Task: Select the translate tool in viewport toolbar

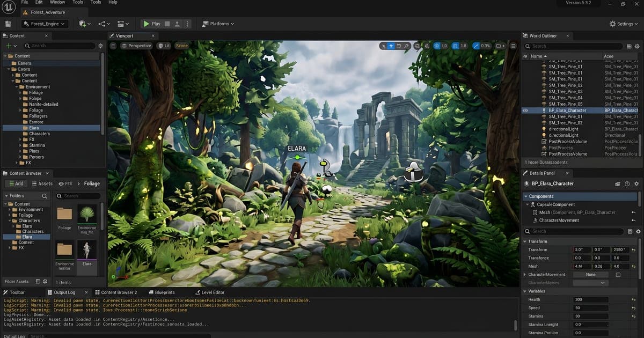Action: (391, 46)
